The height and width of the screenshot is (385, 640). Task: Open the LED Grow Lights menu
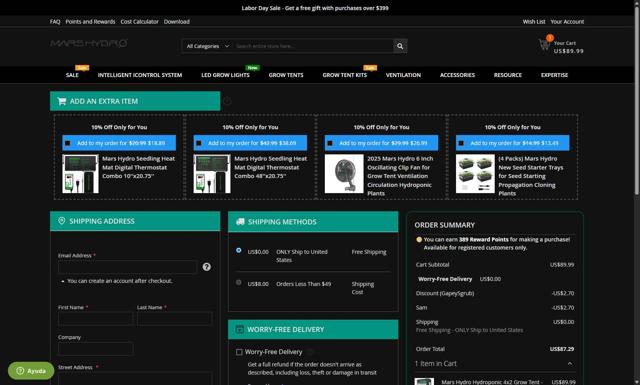[x=225, y=75]
